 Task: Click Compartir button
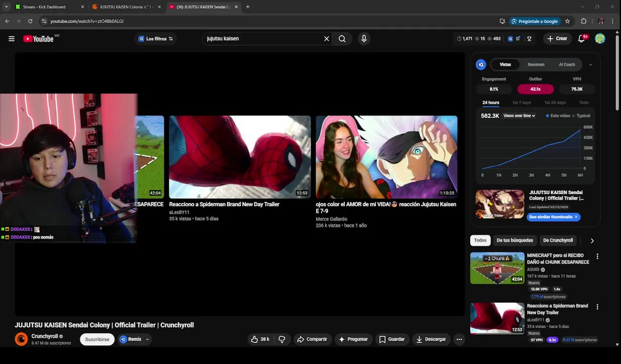(312, 339)
